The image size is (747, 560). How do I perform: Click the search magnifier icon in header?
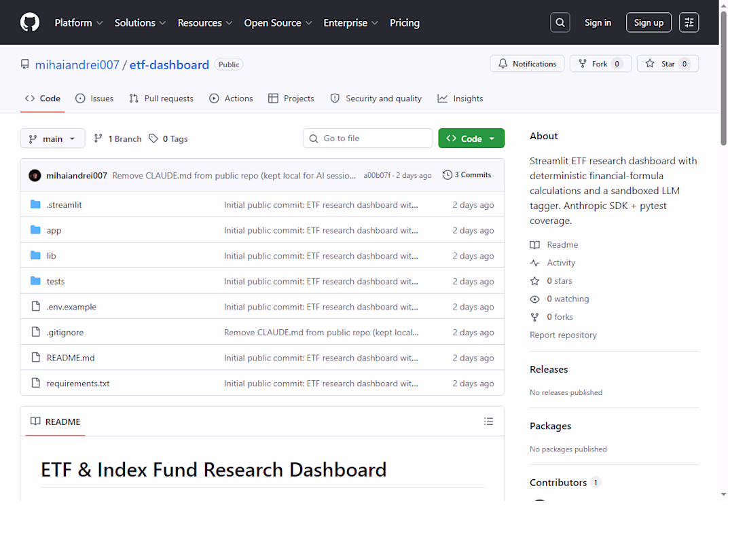560,22
